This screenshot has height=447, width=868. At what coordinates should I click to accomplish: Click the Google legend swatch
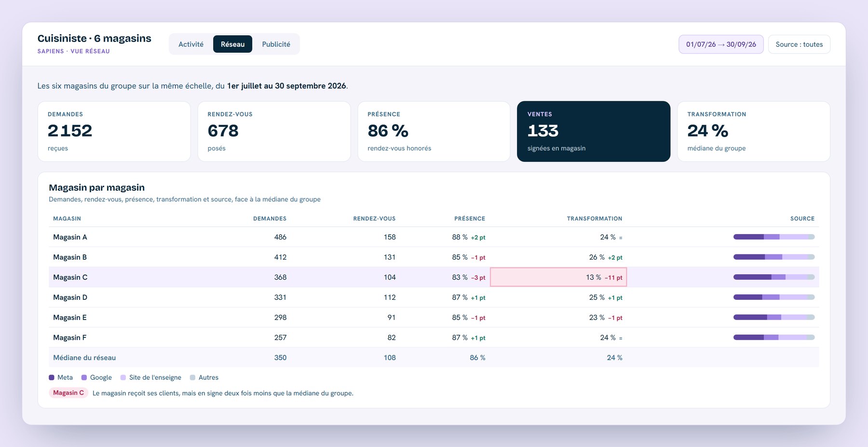point(84,377)
